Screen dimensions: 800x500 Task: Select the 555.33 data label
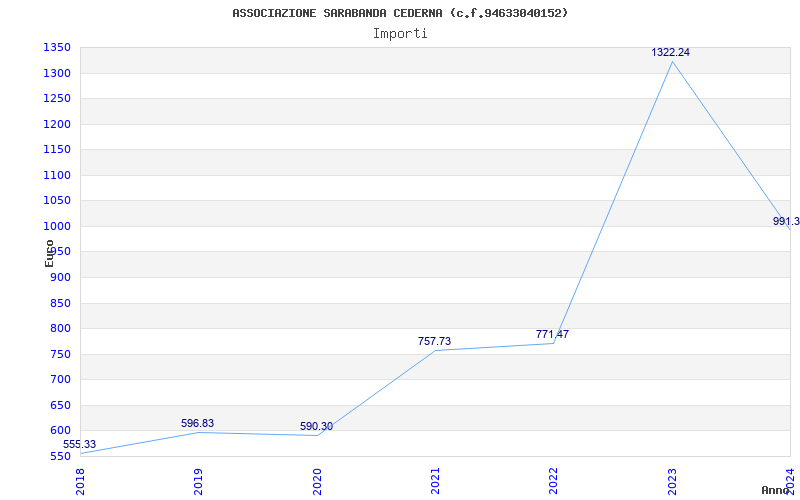point(80,445)
